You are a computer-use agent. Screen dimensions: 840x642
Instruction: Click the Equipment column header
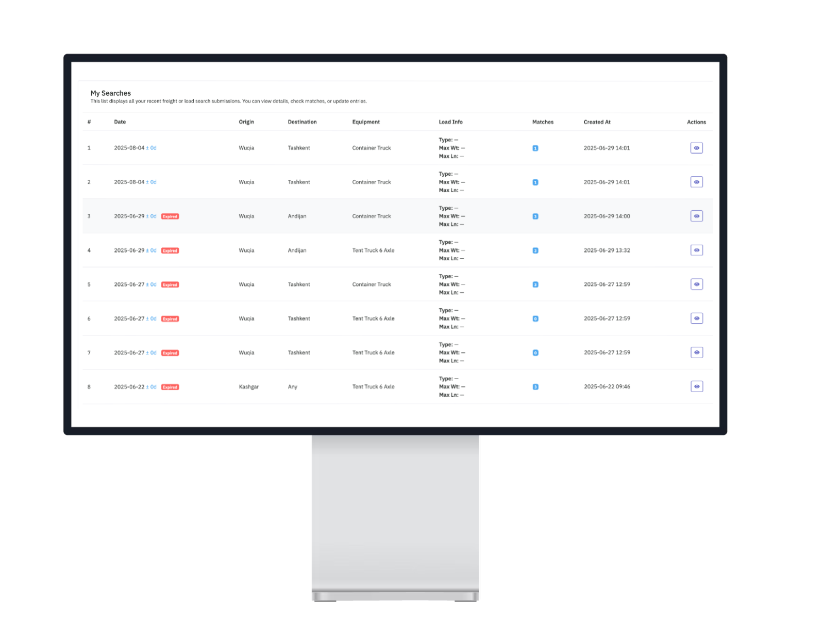tap(366, 122)
